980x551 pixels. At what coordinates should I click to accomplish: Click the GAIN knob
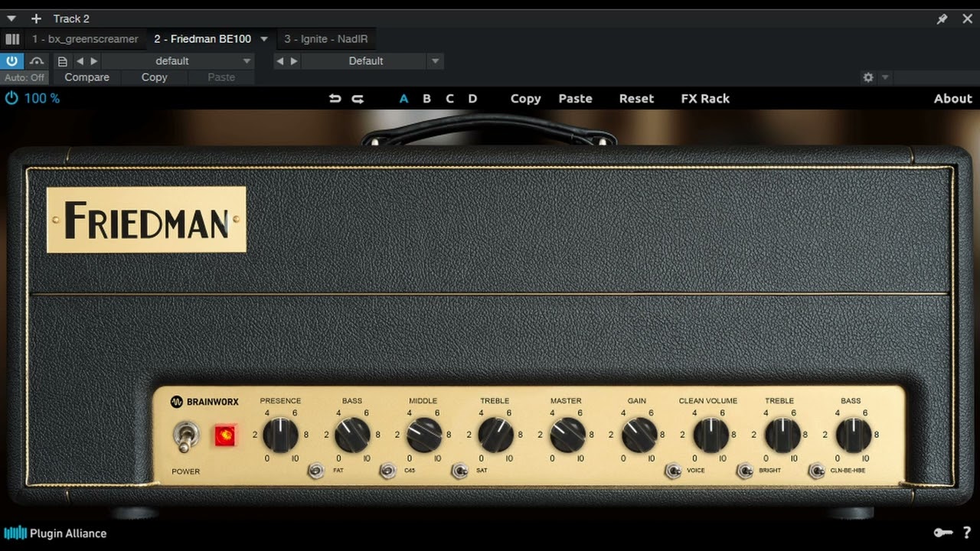coord(639,435)
